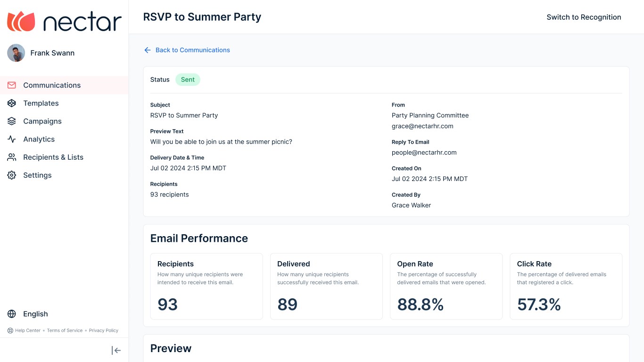Click the Analytics pulse icon

[12, 139]
